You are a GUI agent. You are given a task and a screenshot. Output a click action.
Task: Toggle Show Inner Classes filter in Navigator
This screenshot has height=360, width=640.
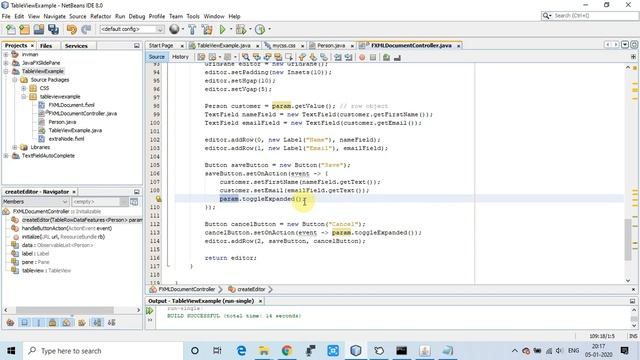point(67,322)
